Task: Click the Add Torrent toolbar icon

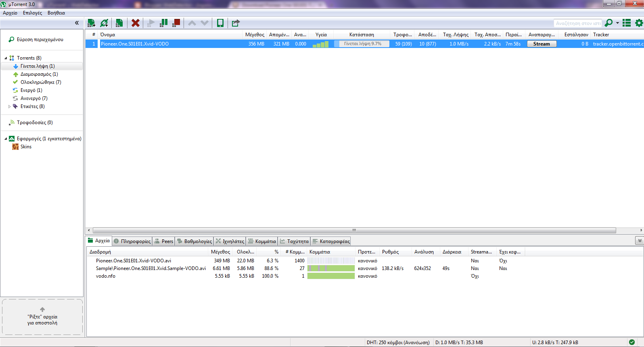Action: 91,23
